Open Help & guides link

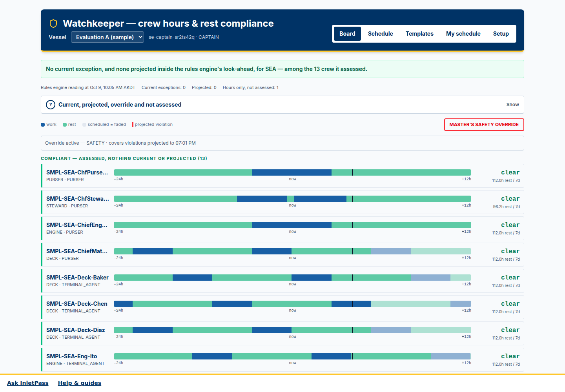80,383
